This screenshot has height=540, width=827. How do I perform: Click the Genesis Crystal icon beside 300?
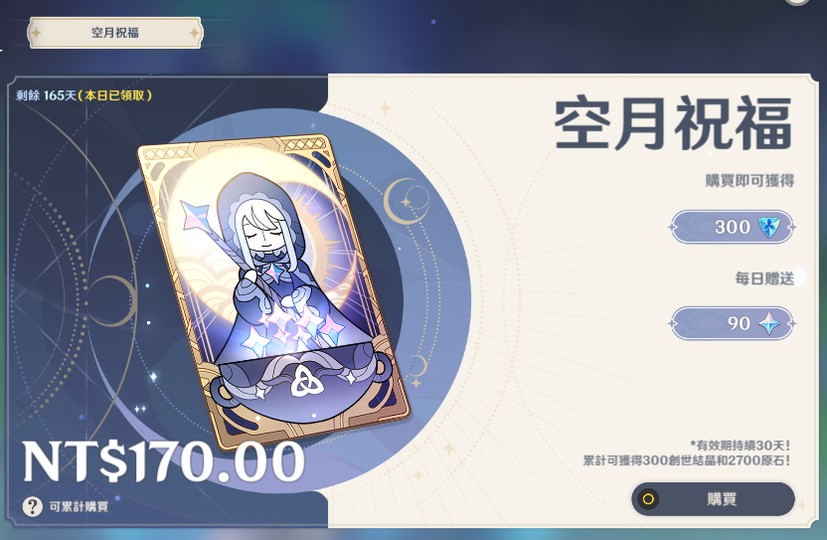[768, 227]
